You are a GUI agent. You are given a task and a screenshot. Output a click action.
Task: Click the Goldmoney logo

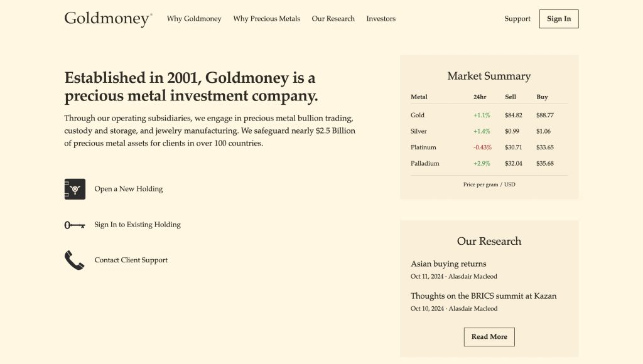point(108,19)
